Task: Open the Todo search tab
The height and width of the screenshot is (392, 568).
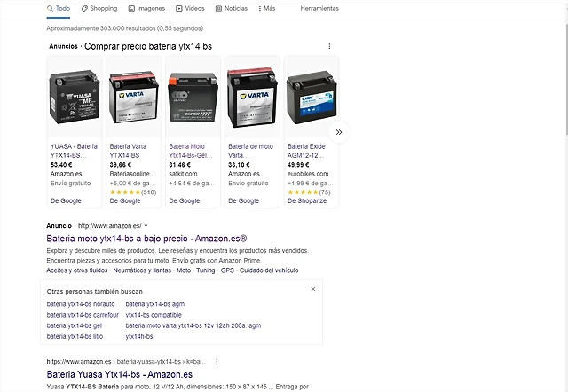Action: click(59, 8)
